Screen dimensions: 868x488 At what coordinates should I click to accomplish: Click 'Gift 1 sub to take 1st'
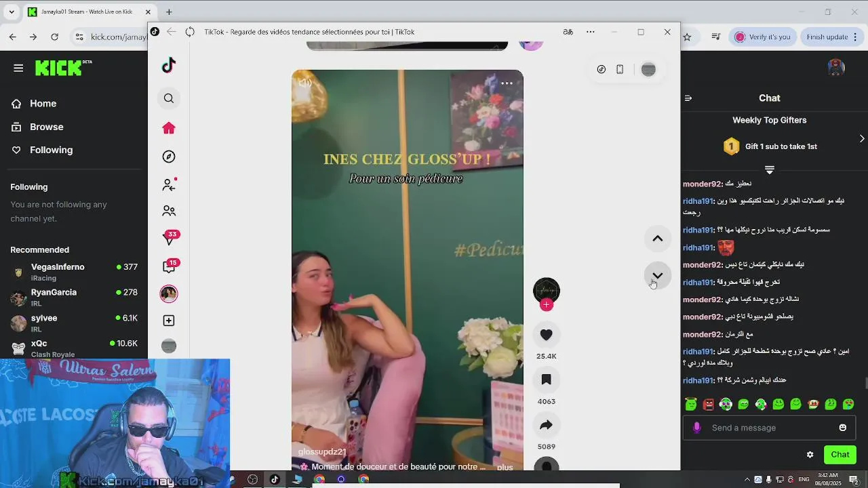pyautogui.click(x=781, y=146)
